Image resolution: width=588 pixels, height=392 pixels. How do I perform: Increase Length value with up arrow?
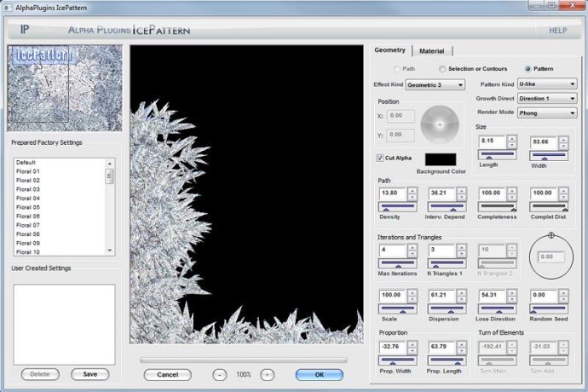click(x=511, y=138)
